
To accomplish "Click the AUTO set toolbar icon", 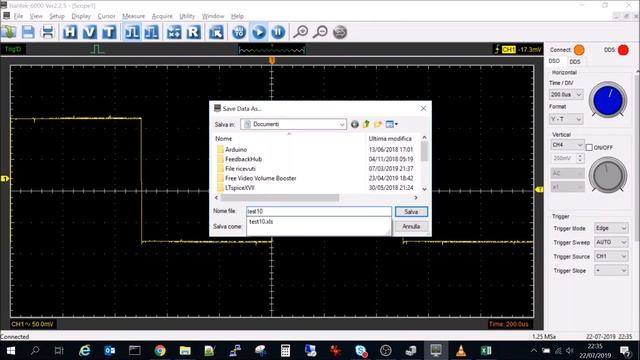I will (x=239, y=32).
